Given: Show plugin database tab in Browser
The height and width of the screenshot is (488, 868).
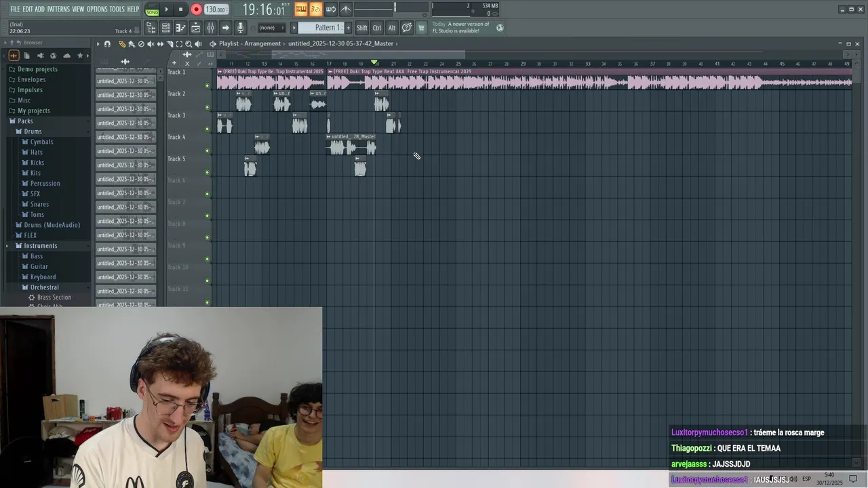Looking at the screenshot, I should pos(40,56).
